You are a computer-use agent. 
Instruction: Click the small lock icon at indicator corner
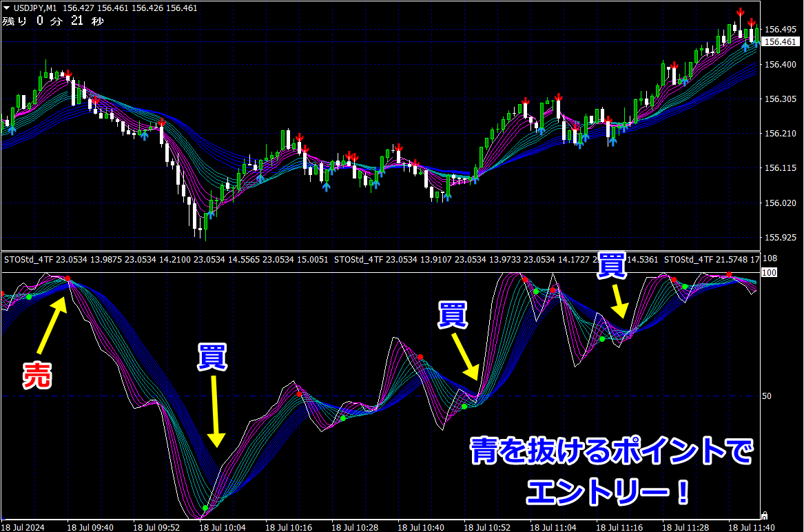pyautogui.click(x=764, y=515)
